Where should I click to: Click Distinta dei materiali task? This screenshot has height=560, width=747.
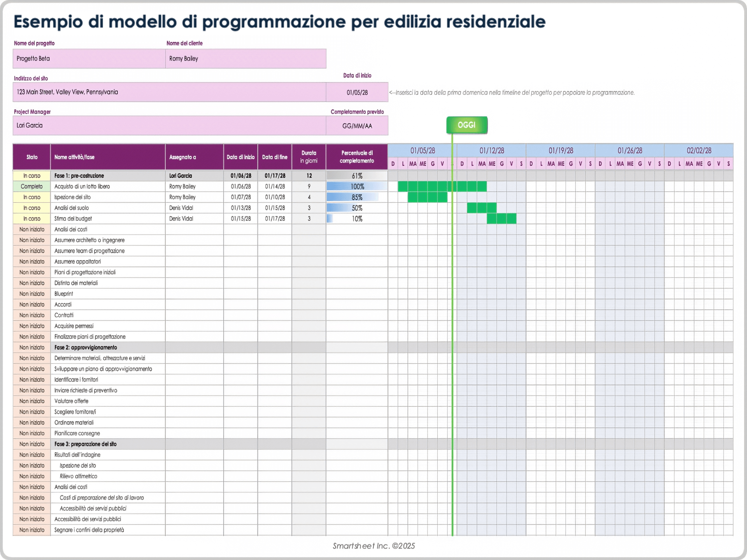(76, 283)
